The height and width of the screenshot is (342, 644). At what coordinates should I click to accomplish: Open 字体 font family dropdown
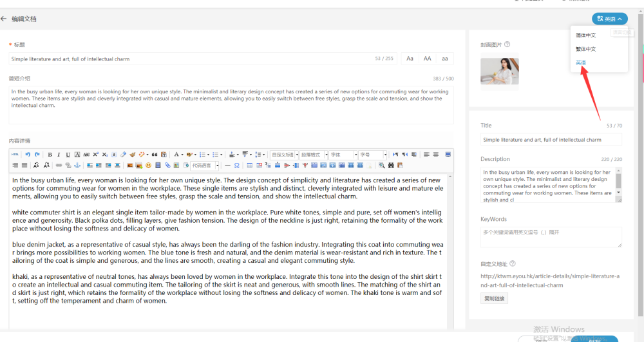pos(343,155)
